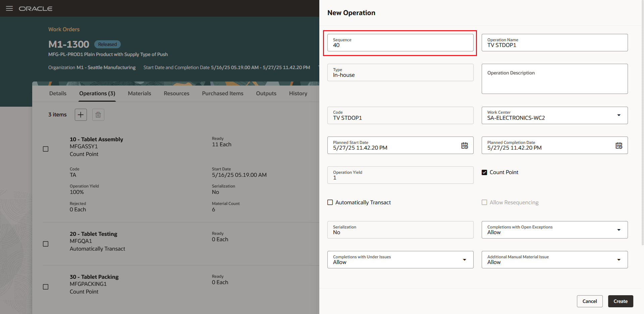The image size is (644, 314).
Task: Open the Work Center dropdown
Action: pyautogui.click(x=619, y=115)
